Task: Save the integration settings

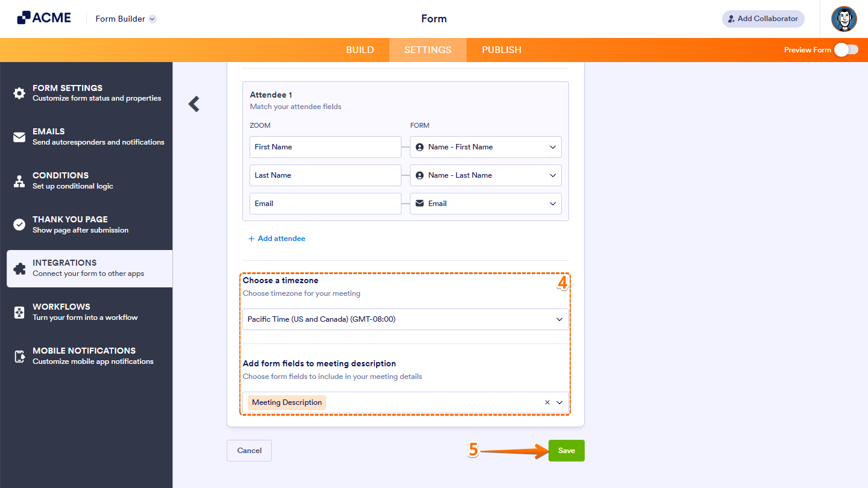Action: click(566, 450)
